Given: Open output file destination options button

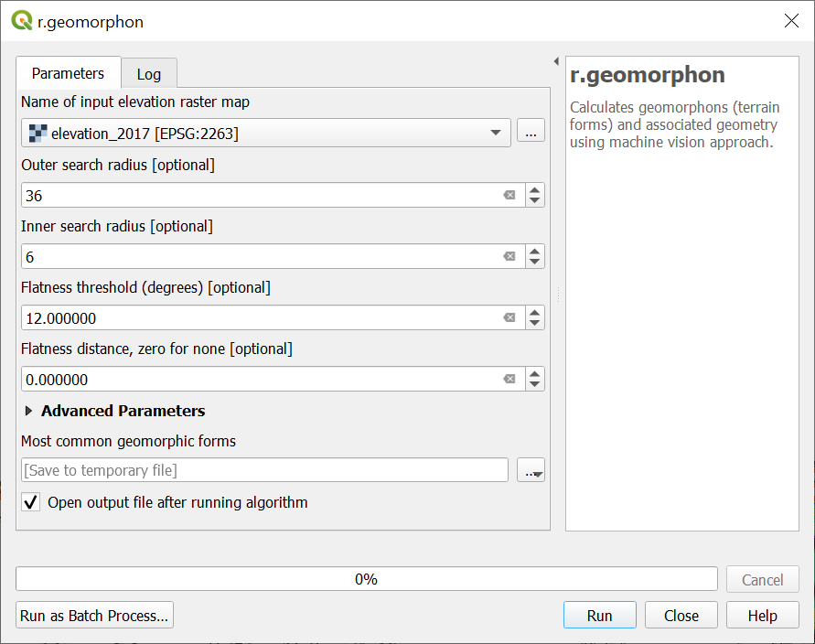Looking at the screenshot, I should (531, 470).
